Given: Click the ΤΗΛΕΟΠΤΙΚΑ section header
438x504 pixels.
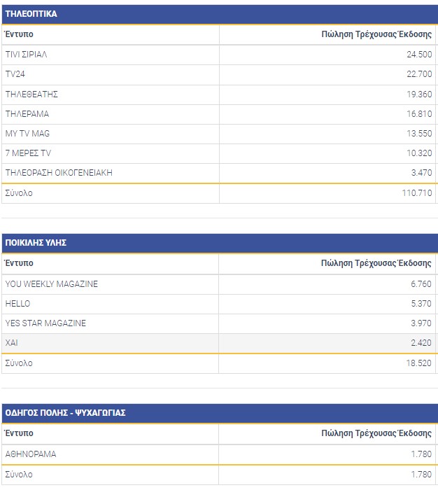Looking at the screenshot, I should pos(31,14).
